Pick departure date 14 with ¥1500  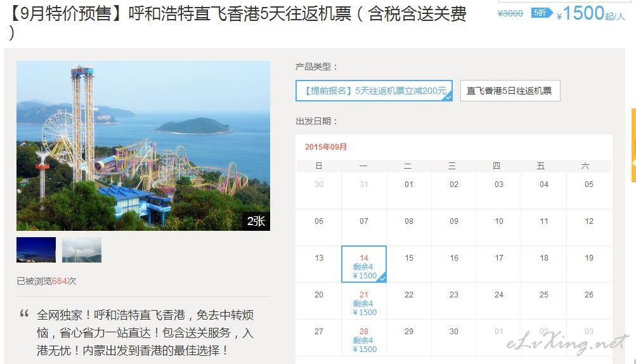364,264
